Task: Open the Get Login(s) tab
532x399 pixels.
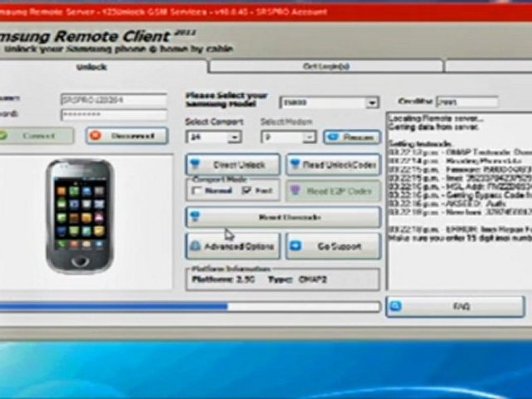Action: click(326, 66)
